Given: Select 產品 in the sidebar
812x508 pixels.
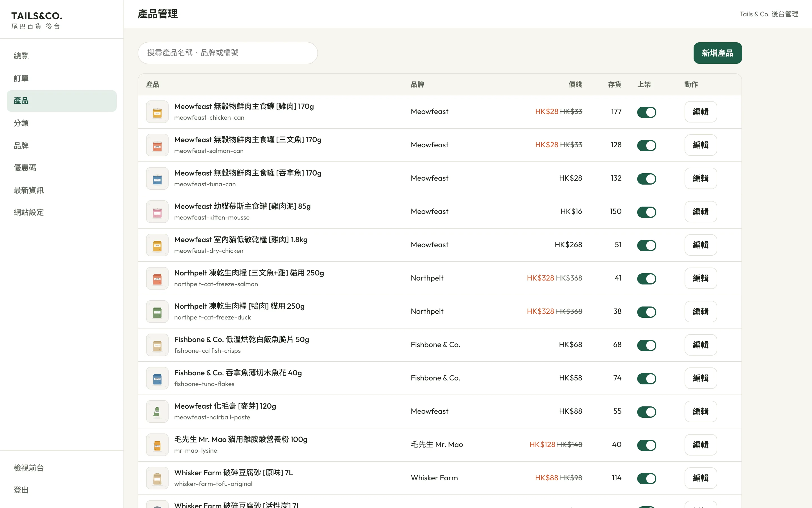Looking at the screenshot, I should click(62, 101).
